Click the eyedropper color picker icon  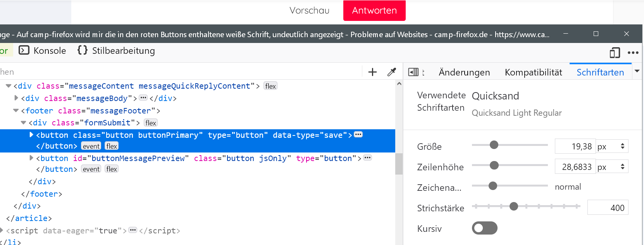[x=392, y=72]
